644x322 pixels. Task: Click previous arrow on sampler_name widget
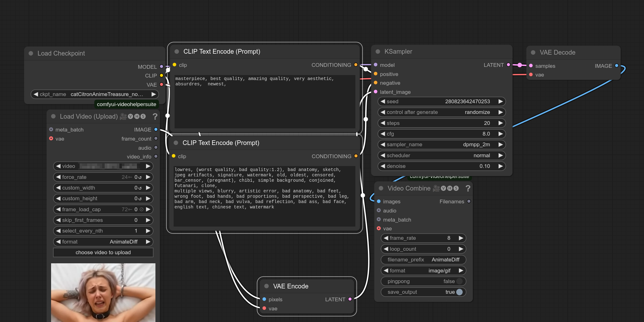point(383,144)
